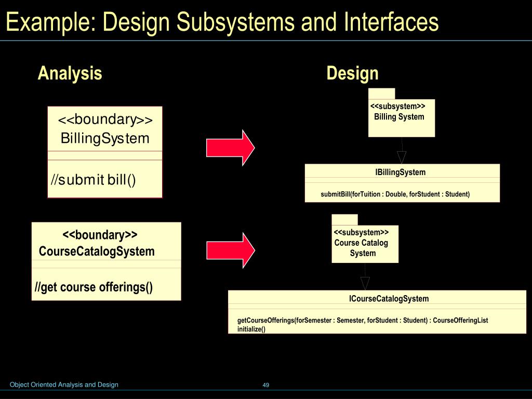Click the realization arrowhead above ICourseCatalogSystem
This screenshot has height=399, width=532.
pos(365,283)
